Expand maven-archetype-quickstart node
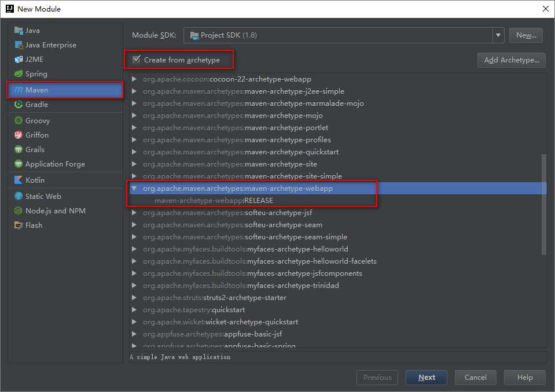Screen dimensions: 555x392 pos(134,151)
